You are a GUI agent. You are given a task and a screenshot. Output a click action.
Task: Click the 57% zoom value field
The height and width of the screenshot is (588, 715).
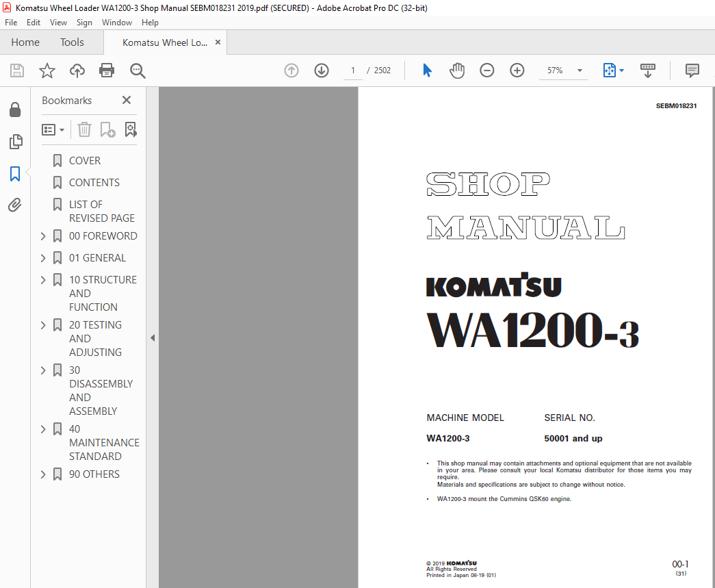[x=555, y=71]
